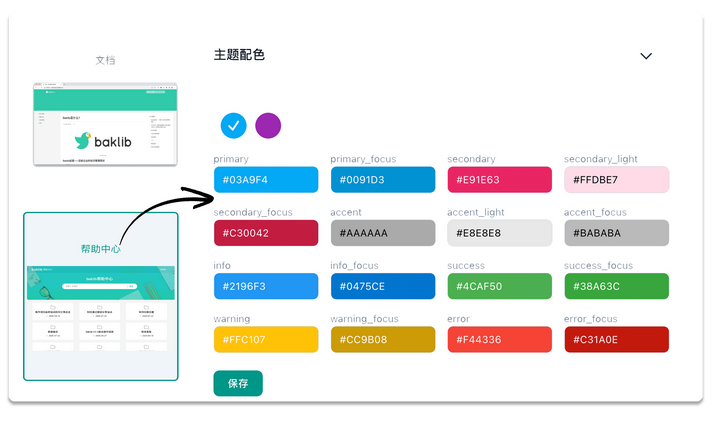Viewport: 720px width, 432px height.
Task: Select the 文档 baklib document template thumbnail
Action: [105, 124]
